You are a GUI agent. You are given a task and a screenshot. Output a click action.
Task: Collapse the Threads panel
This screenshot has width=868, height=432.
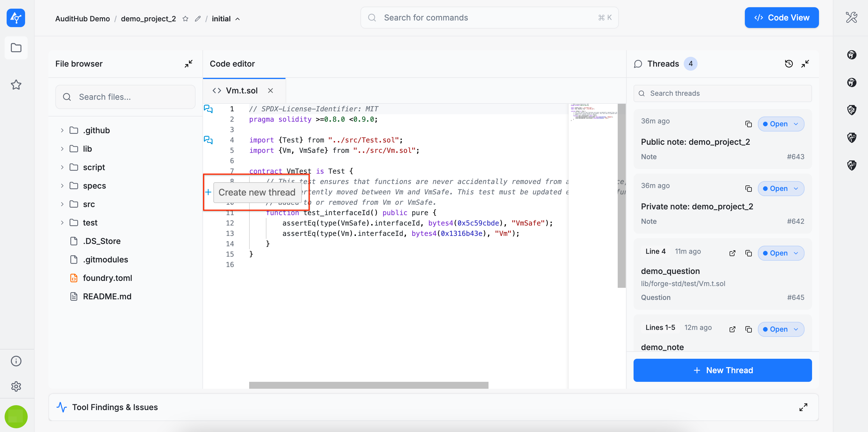805,64
